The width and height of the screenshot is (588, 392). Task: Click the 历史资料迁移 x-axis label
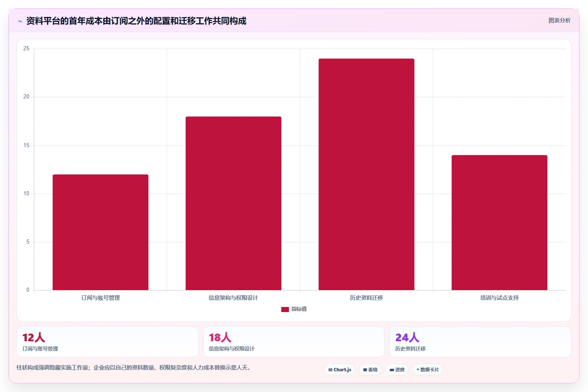[x=366, y=298]
